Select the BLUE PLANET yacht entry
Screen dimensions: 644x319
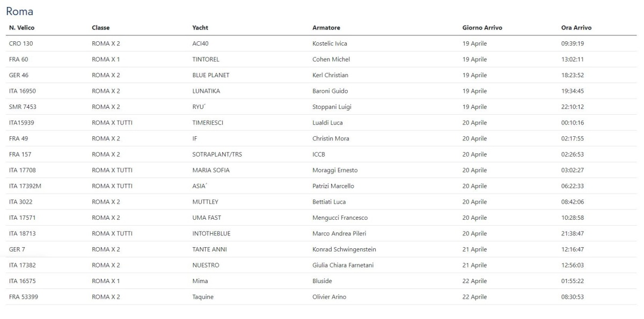pos(210,75)
